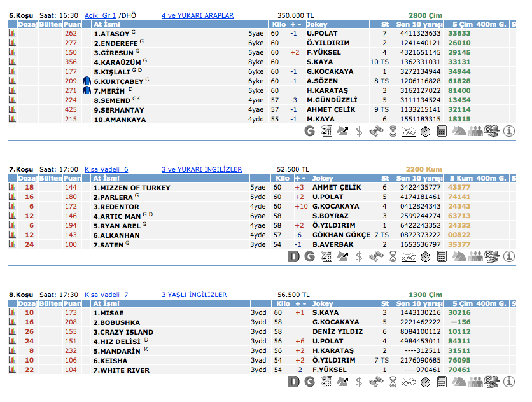
Task: Click the 'Jokey' column header in race 6
Action: click(323, 24)
